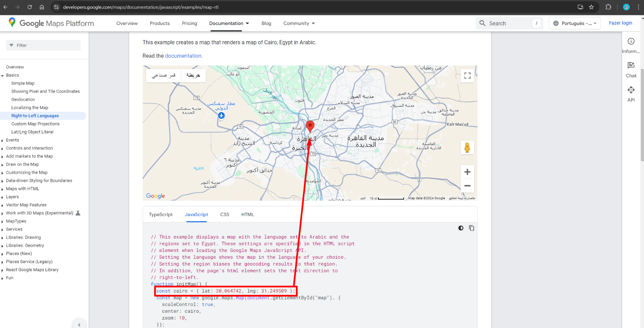Expand Controls and Interaction section

(2, 148)
